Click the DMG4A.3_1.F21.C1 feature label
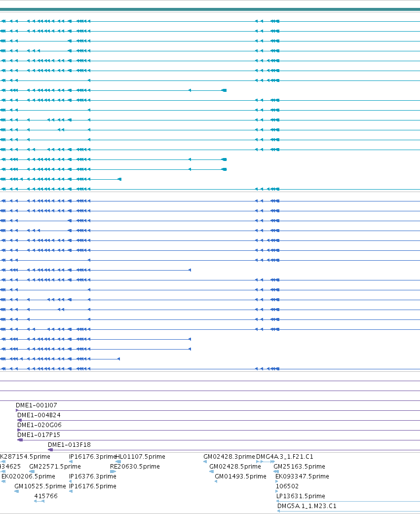The width and height of the screenshot is (420, 514). pos(285,456)
